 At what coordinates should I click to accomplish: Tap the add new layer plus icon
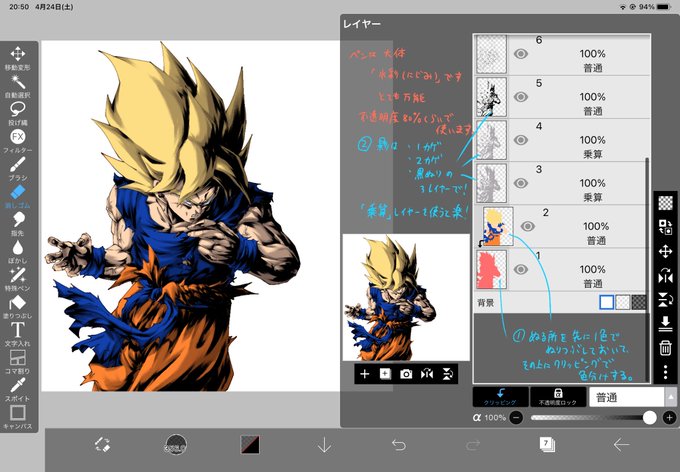365,374
